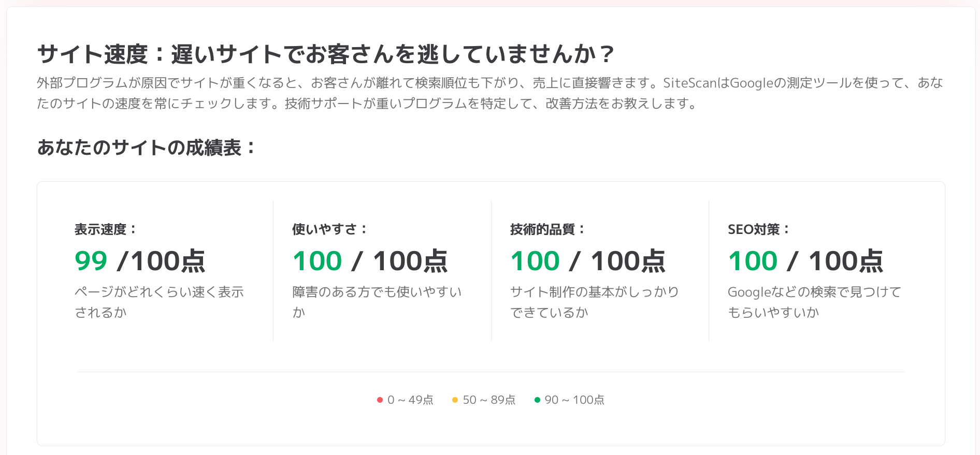
Task: Click the サイト速度 main heading
Action: point(325,54)
